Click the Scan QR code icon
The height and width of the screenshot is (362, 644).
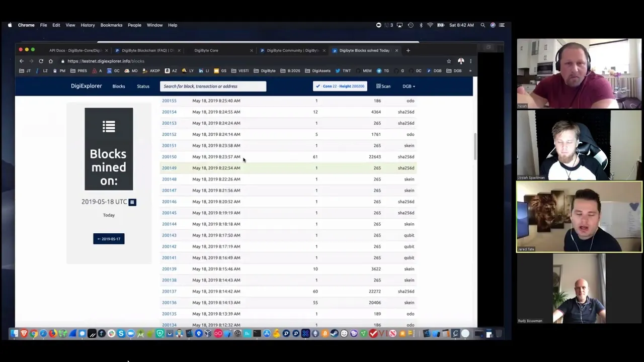(383, 86)
